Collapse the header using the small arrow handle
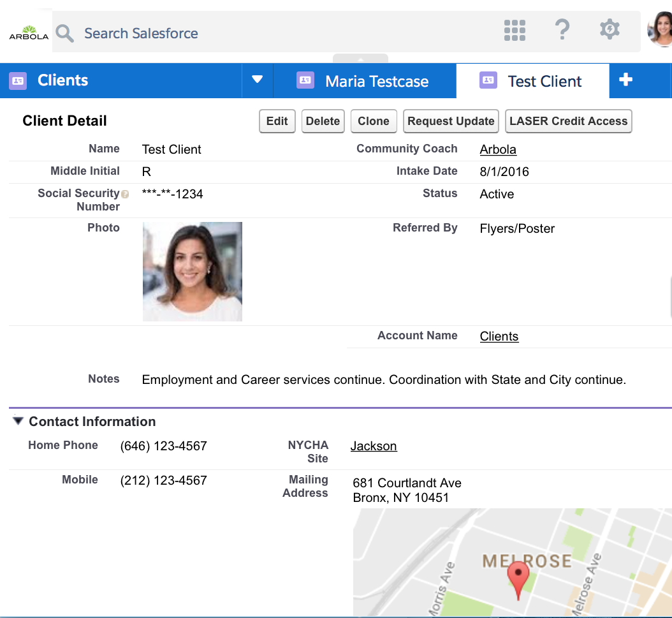 [x=360, y=58]
